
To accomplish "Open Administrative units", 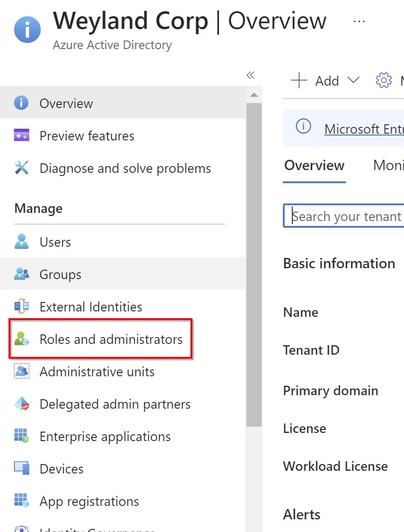I will [123, 371].
